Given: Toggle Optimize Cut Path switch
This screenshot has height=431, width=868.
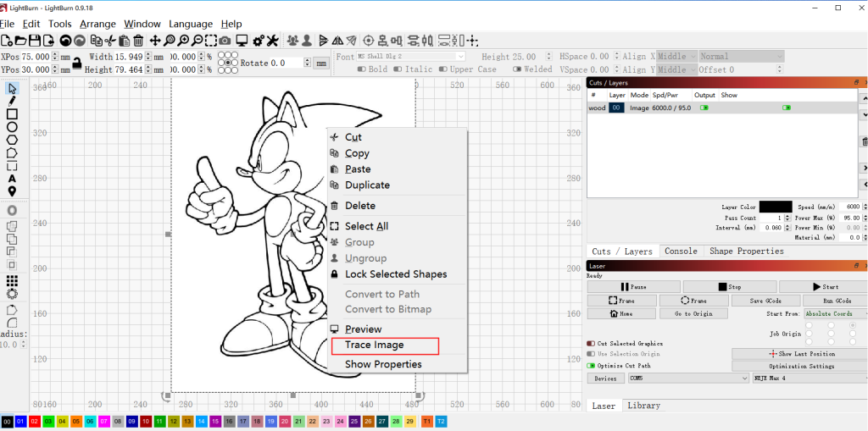Looking at the screenshot, I should tap(591, 366).
